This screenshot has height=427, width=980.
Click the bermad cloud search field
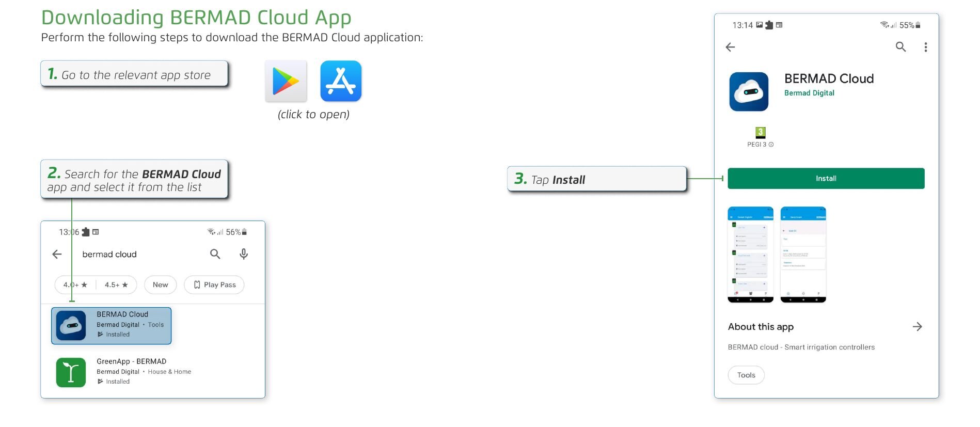(109, 255)
